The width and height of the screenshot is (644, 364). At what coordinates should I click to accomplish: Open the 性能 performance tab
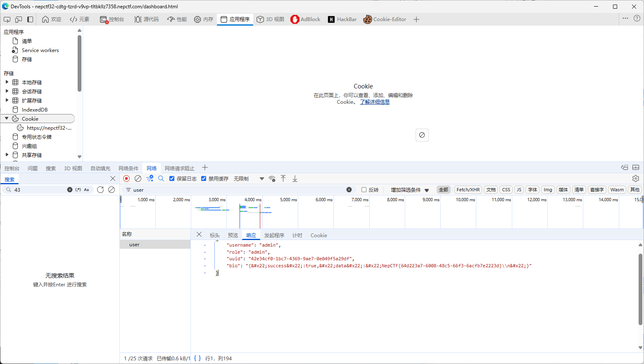177,19
